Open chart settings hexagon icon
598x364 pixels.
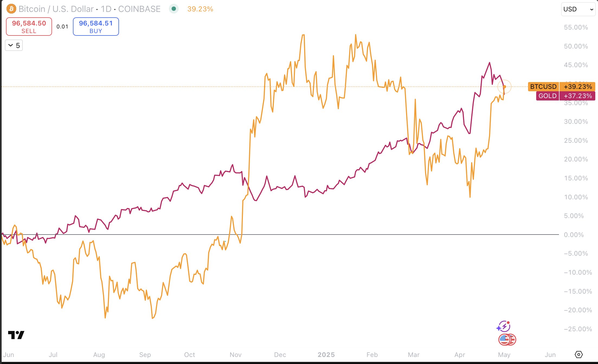pyautogui.click(x=578, y=354)
